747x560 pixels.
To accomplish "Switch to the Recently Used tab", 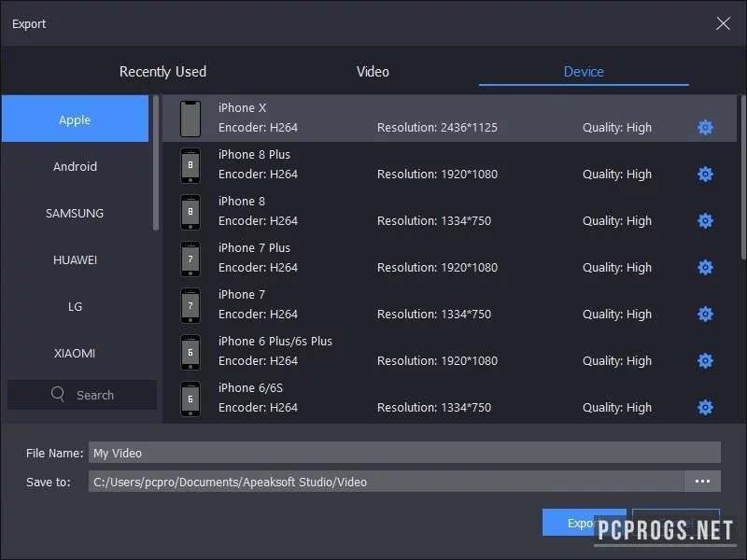I will tap(162, 72).
